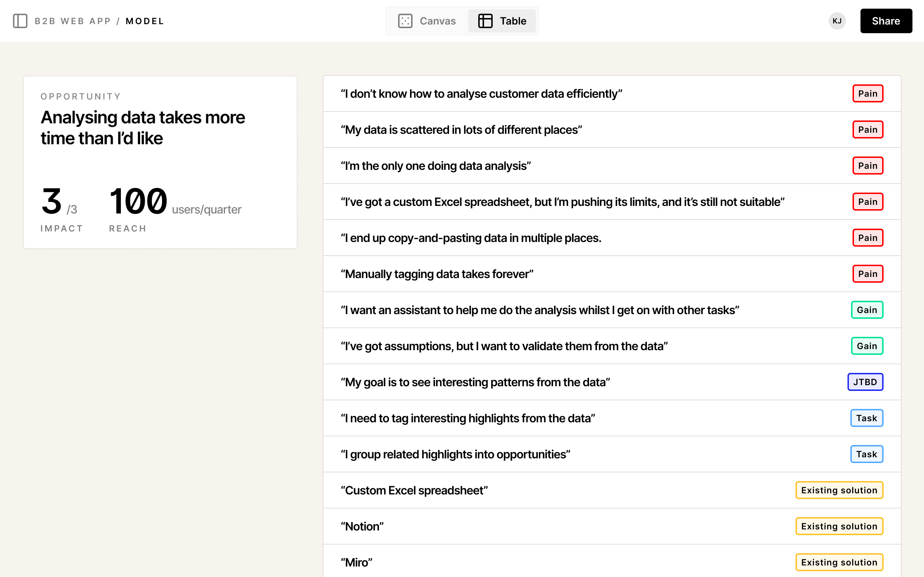Open the KJ user avatar

[x=837, y=21]
